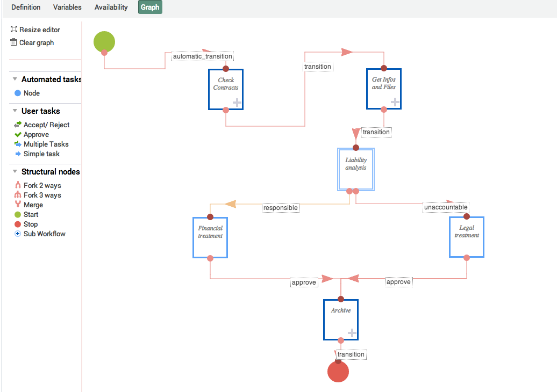
Task: Select the red Stop palette icon
Action: tap(17, 224)
